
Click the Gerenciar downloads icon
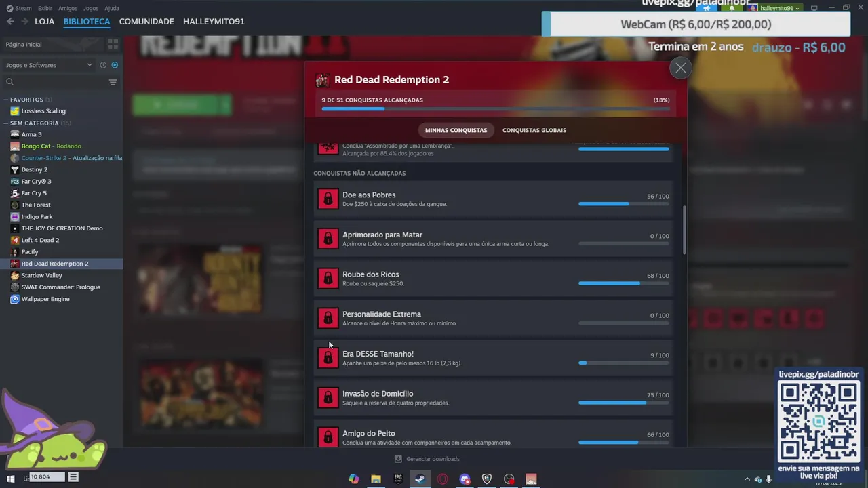[398, 459]
